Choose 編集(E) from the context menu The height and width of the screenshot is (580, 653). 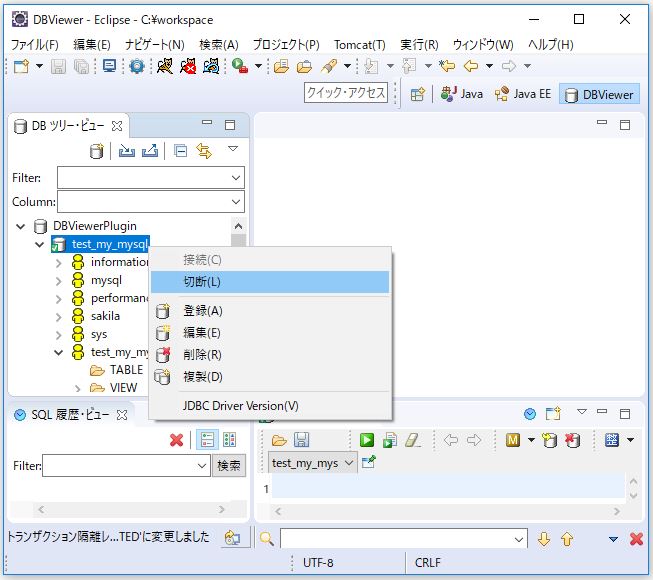pyautogui.click(x=270, y=333)
